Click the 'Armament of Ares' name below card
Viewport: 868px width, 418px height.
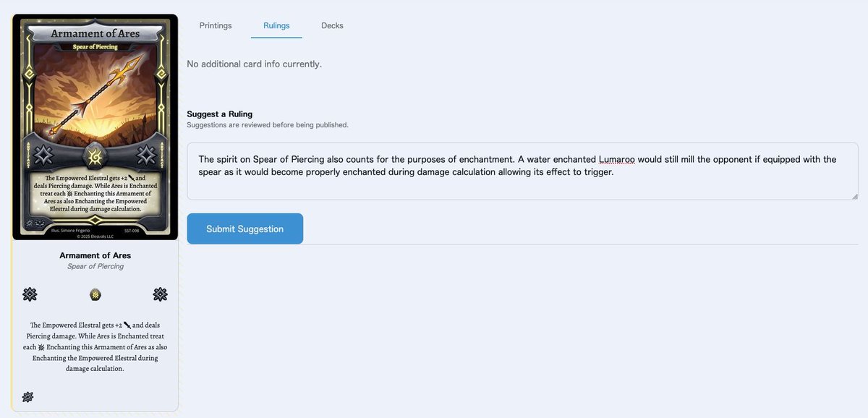[x=95, y=255]
